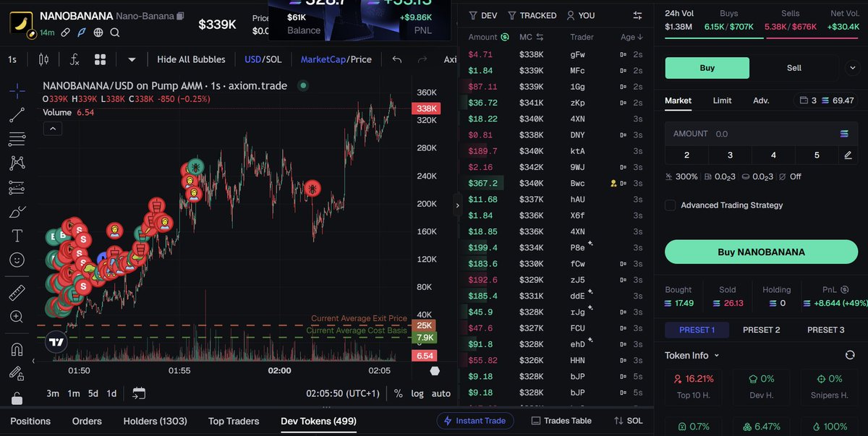This screenshot has height=436, width=868.
Task: Click the edit pencil for quick amounts
Action: [x=848, y=155]
